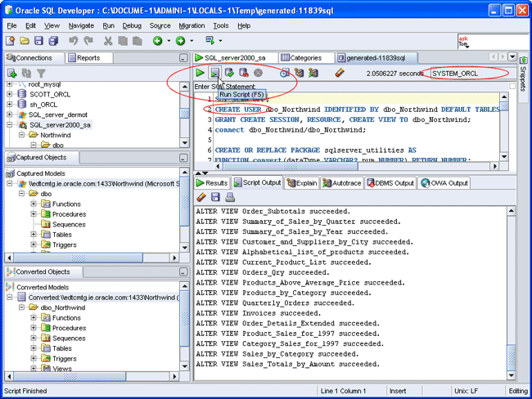Click the Execute Explain Plan icon
The height and width of the screenshot is (399, 532).
click(299, 73)
